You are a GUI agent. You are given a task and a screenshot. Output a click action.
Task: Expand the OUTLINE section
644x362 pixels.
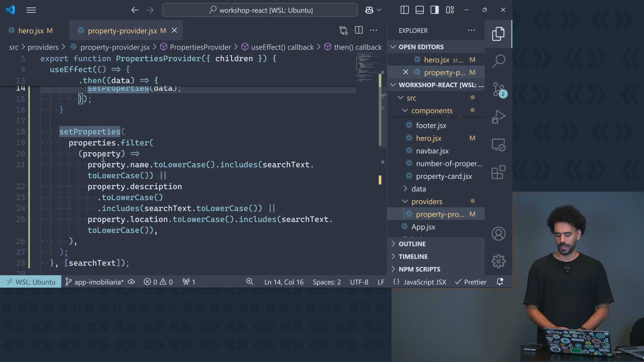point(412,244)
